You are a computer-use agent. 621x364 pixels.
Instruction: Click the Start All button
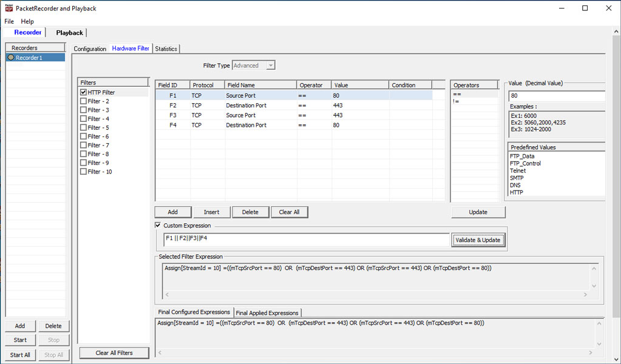click(20, 355)
